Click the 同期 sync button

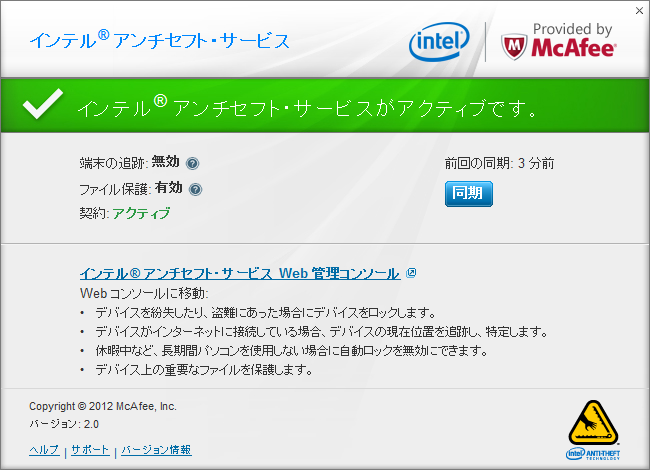coord(469,194)
